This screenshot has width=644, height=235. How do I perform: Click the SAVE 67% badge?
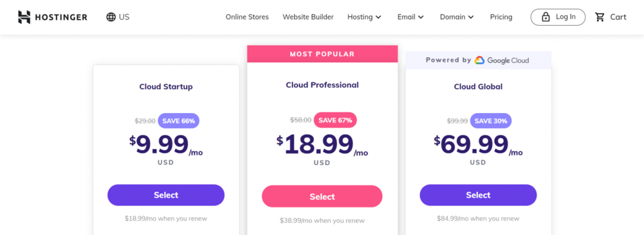pos(335,120)
